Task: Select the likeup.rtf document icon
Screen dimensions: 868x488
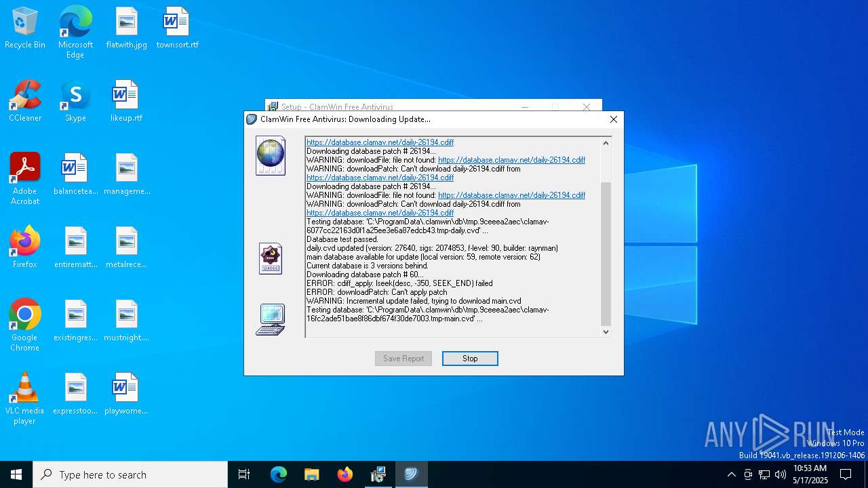Action: point(126,102)
